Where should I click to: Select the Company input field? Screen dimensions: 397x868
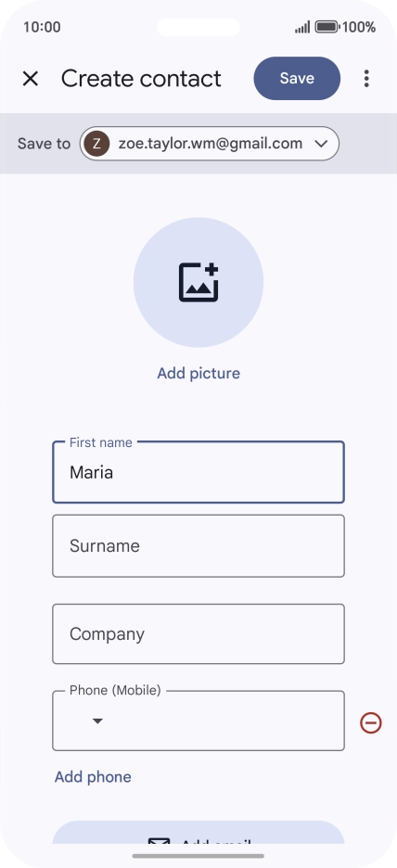(198, 633)
